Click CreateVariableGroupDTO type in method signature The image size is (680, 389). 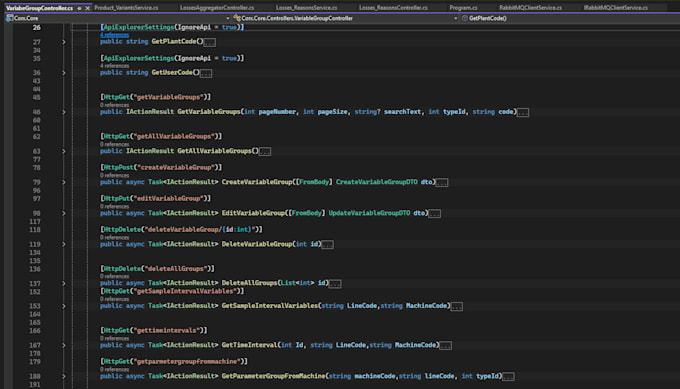pos(376,182)
